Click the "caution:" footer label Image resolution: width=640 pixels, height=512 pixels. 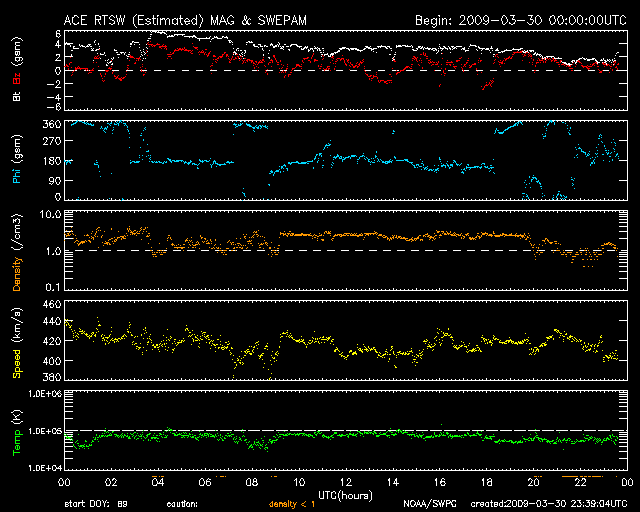click(182, 504)
